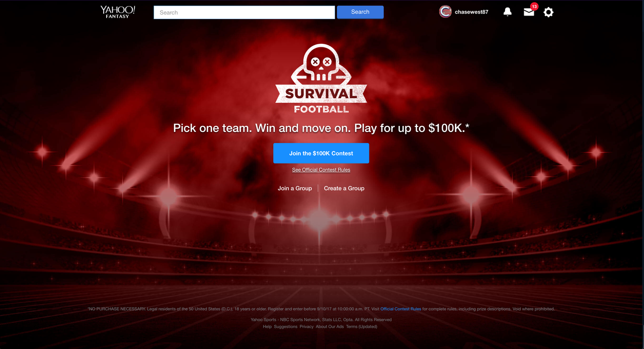This screenshot has width=644, height=349.
Task: Open the Privacy footer link
Action: (x=306, y=327)
